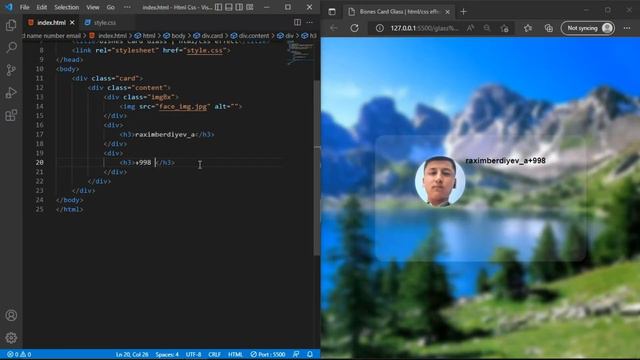Switch to the style.css tab
Viewport: 640px width, 360px height.
pyautogui.click(x=105, y=23)
